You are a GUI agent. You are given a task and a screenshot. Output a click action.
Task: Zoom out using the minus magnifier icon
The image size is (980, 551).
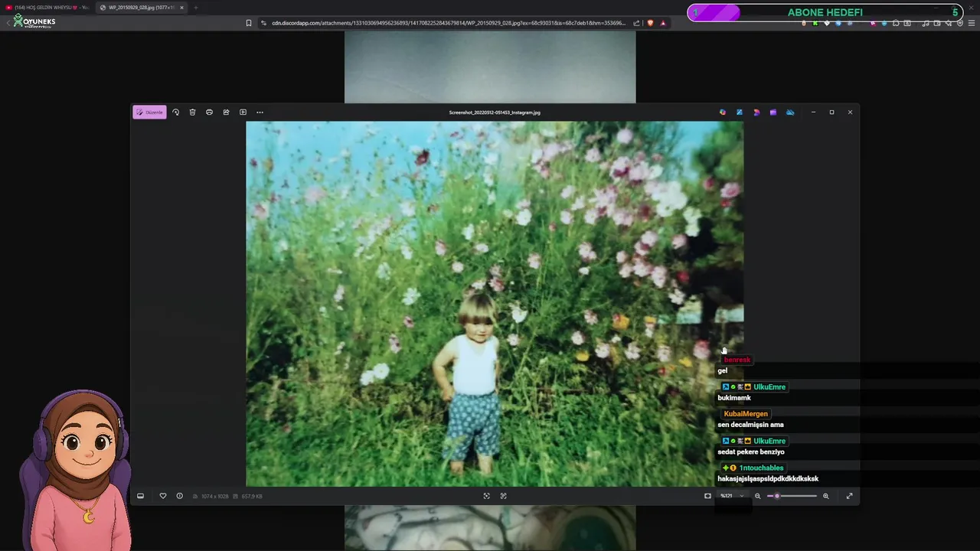click(758, 496)
